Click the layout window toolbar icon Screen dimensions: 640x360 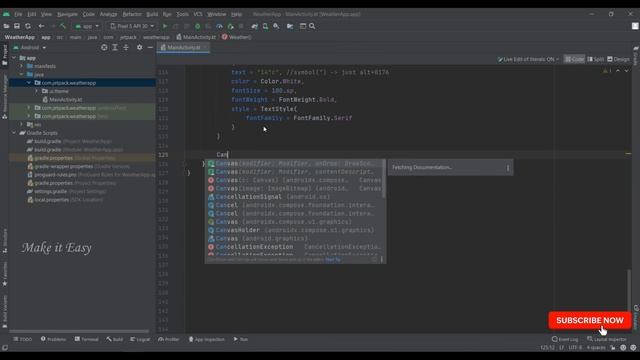pyautogui.click(x=303, y=26)
